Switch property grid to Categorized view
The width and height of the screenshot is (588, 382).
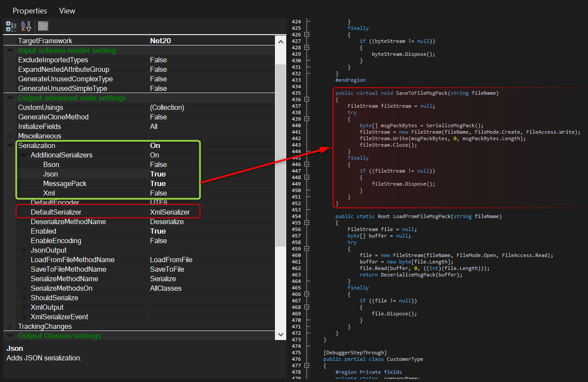11,26
